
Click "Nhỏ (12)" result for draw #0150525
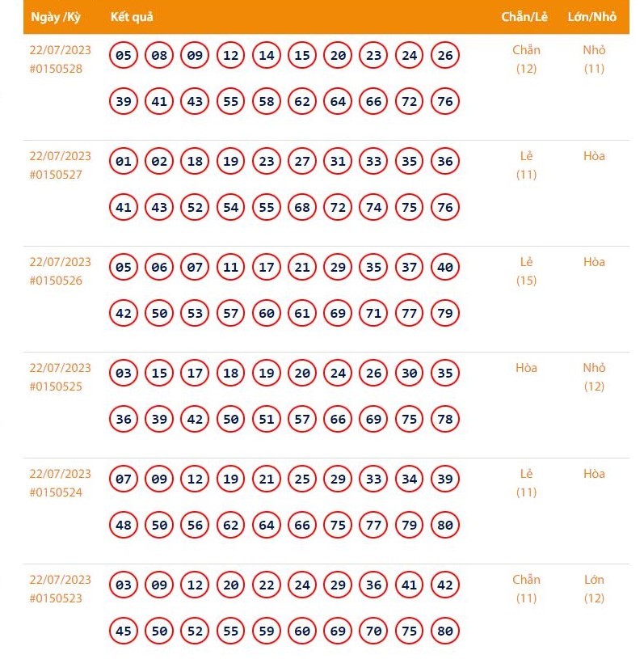click(x=594, y=377)
